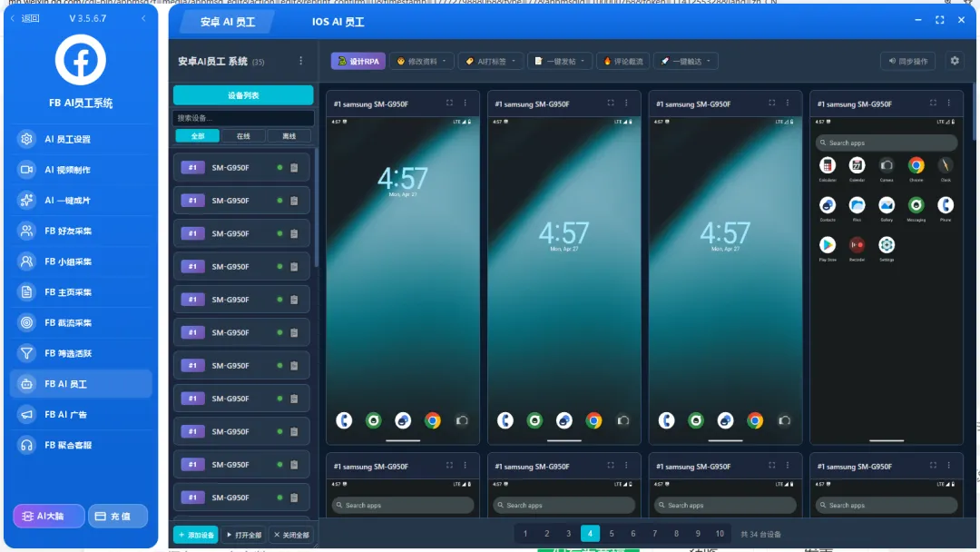This screenshot has width=980, height=552.
Task: Click the 设计RPA button
Action: click(358, 61)
